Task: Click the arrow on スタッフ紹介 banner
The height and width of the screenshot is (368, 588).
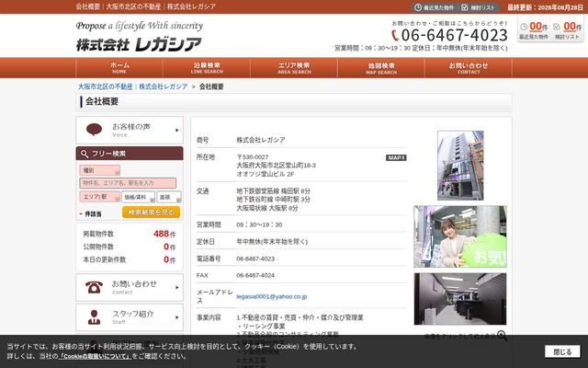Action: pyautogui.click(x=177, y=317)
